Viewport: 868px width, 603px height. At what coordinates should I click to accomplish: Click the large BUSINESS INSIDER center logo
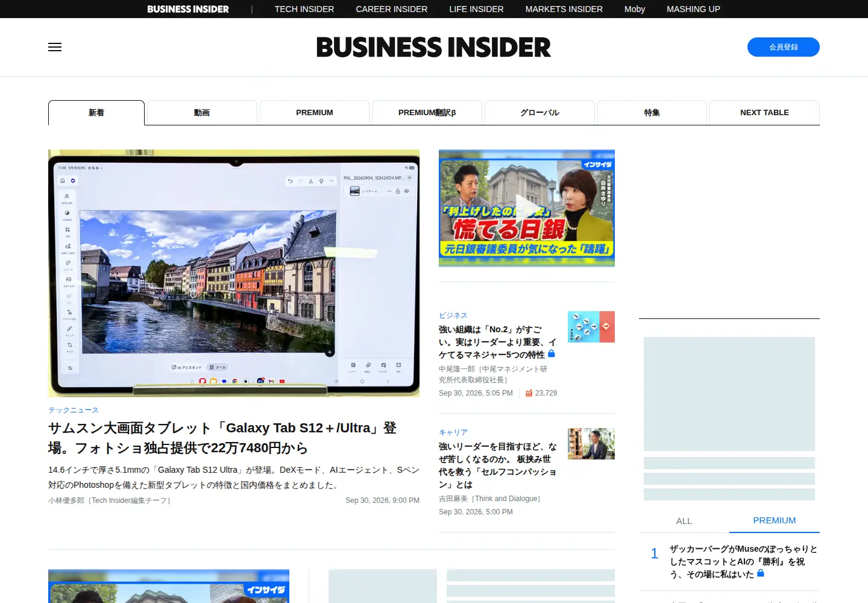433,47
